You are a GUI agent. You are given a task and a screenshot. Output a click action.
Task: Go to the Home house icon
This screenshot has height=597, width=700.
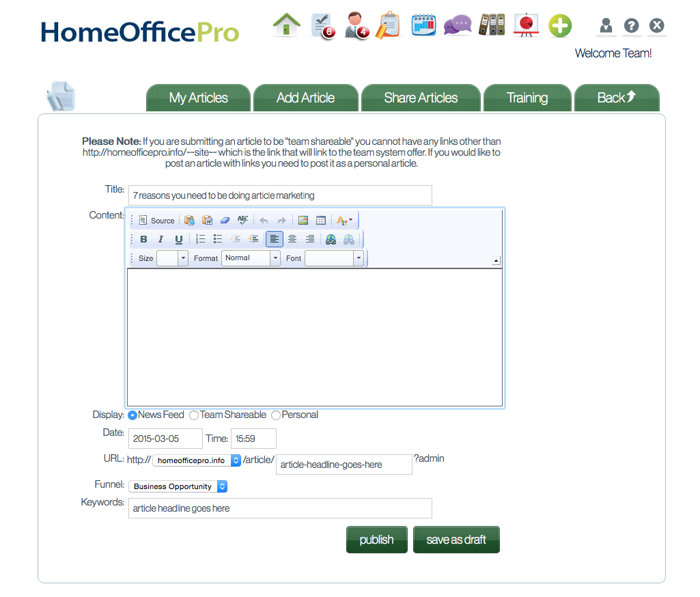click(287, 25)
